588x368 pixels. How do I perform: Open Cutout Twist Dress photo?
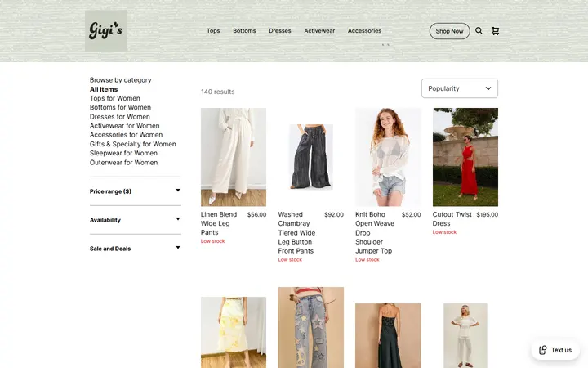click(465, 157)
